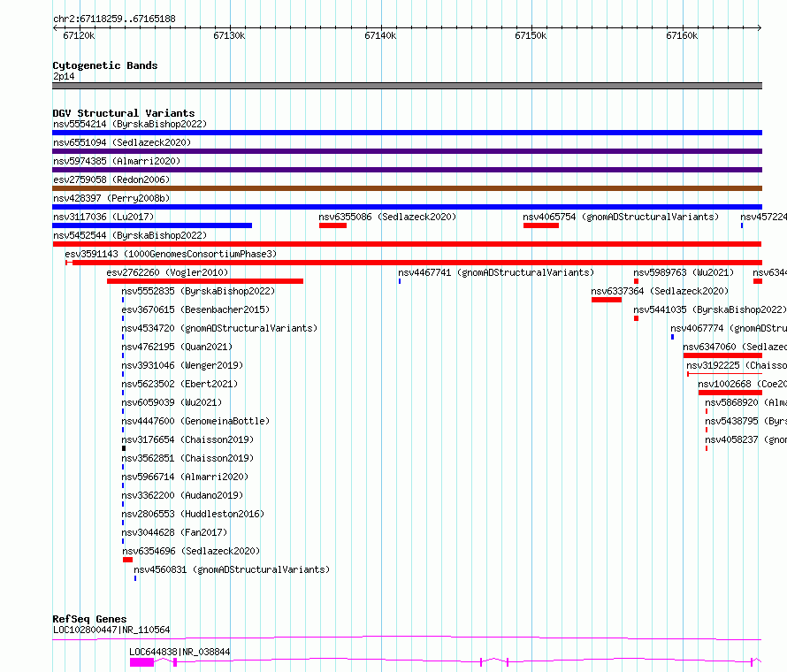Open nsv5623502 (Ebert2021) label
The height and width of the screenshot is (672, 787).
(180, 384)
